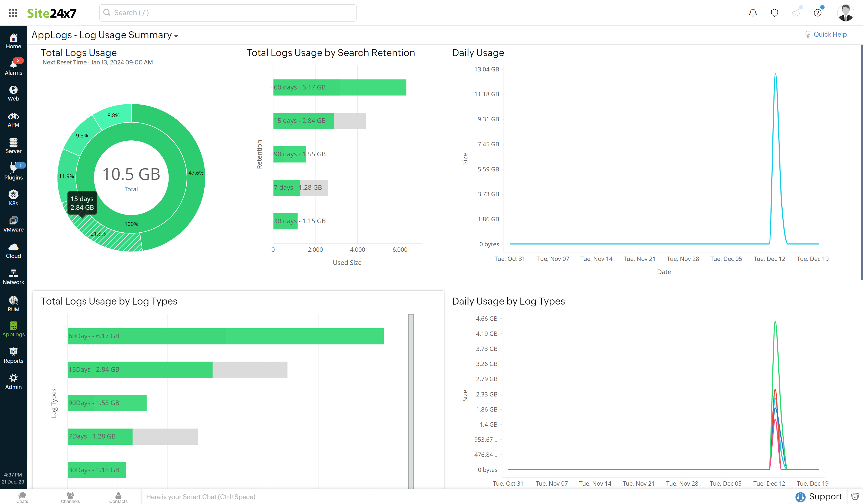This screenshot has width=863, height=504.
Task: Open Network monitoring
Action: [x=13, y=277]
